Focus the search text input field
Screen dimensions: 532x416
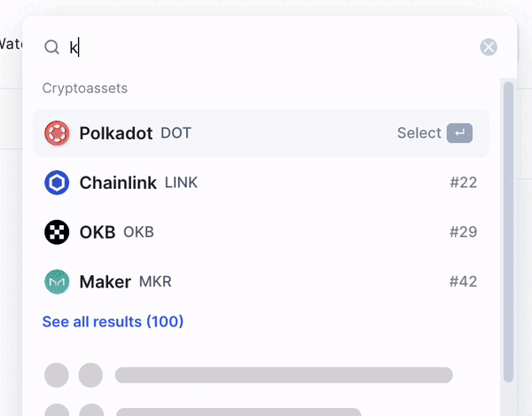click(x=266, y=47)
